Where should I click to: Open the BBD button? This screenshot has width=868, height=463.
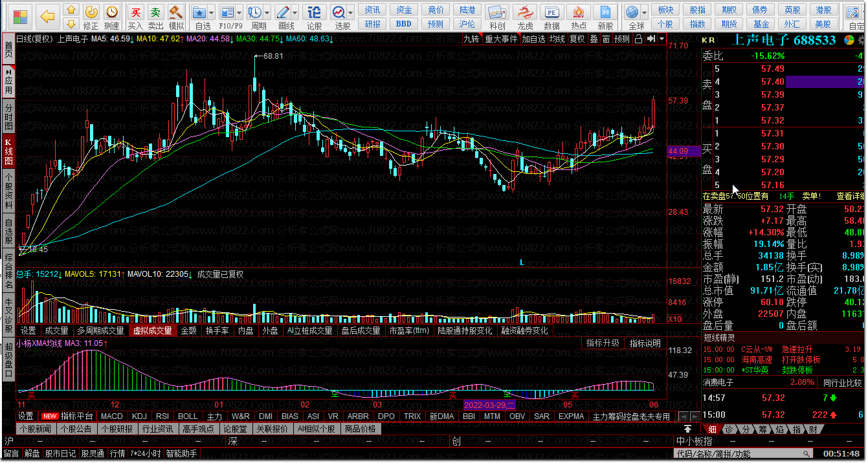click(x=403, y=24)
